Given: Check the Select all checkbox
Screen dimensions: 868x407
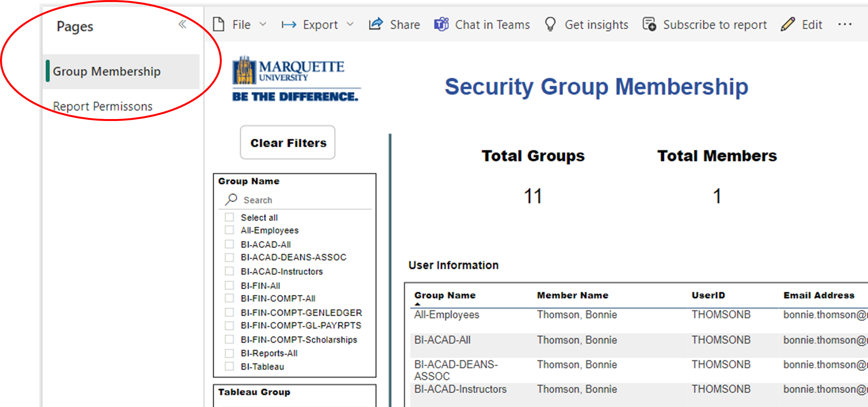Looking at the screenshot, I should coord(229,217).
